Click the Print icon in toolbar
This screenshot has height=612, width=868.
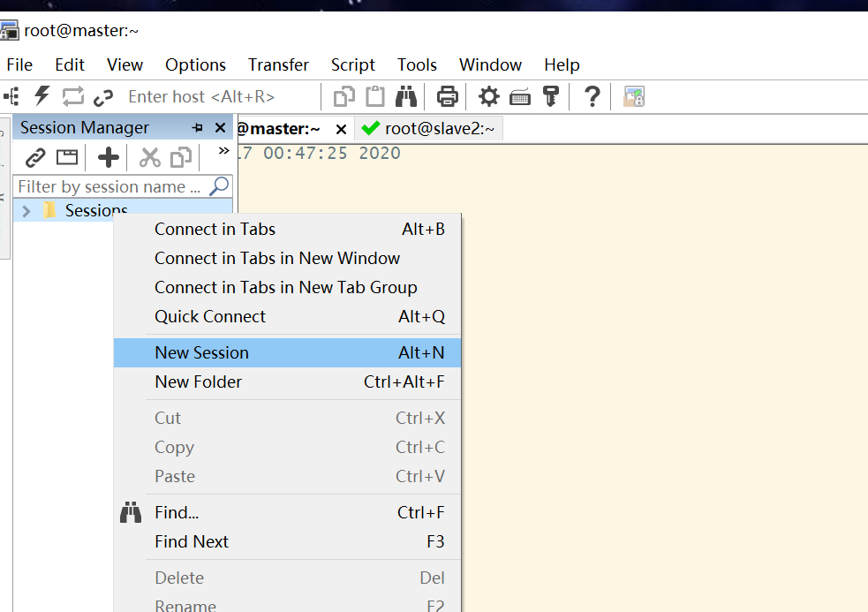pyautogui.click(x=448, y=96)
